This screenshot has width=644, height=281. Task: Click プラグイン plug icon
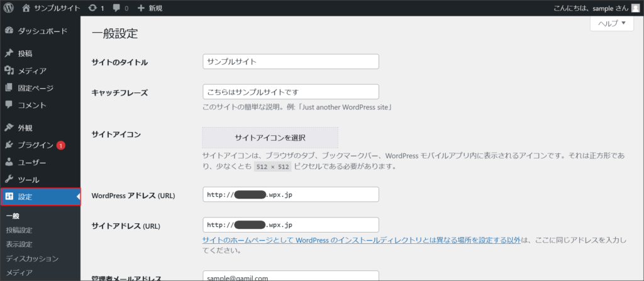[x=9, y=145]
